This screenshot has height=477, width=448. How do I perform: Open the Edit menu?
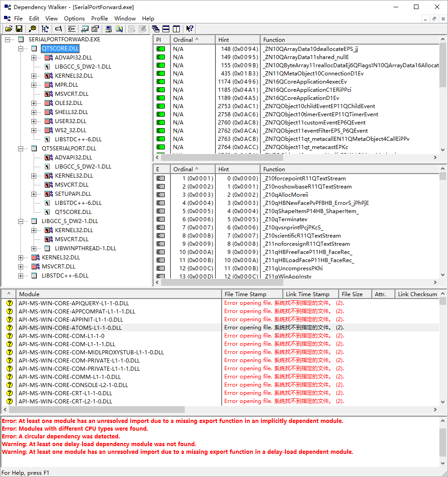click(34, 19)
